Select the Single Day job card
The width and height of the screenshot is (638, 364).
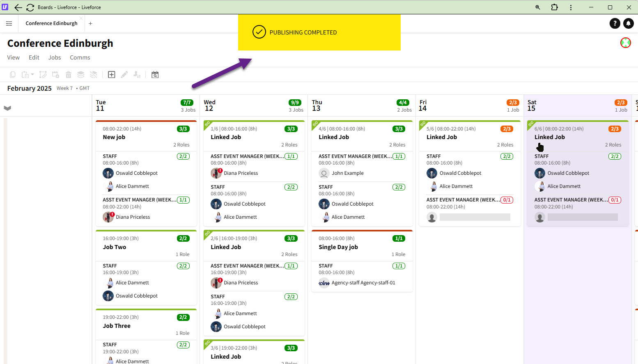click(338, 247)
